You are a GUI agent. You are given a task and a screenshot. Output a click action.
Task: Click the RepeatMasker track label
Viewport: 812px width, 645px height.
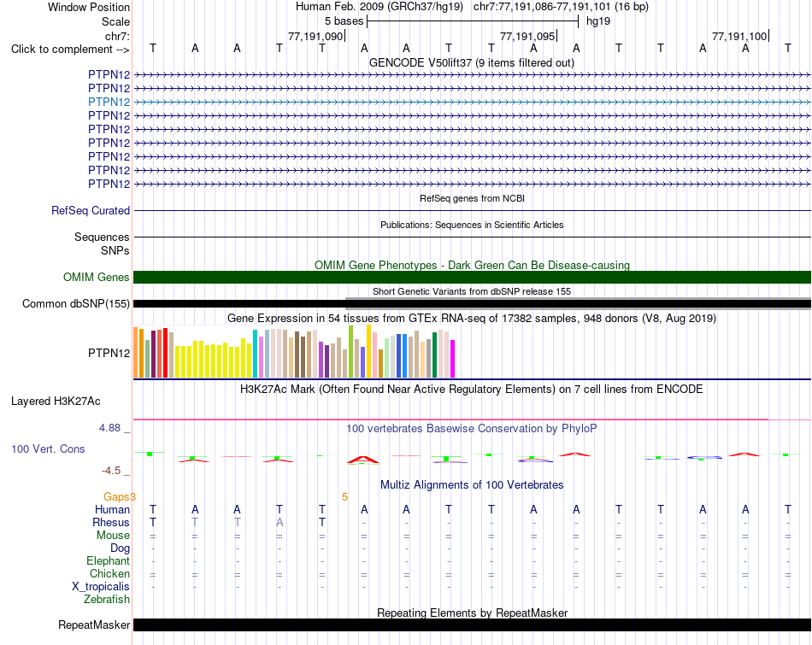[x=94, y=624]
